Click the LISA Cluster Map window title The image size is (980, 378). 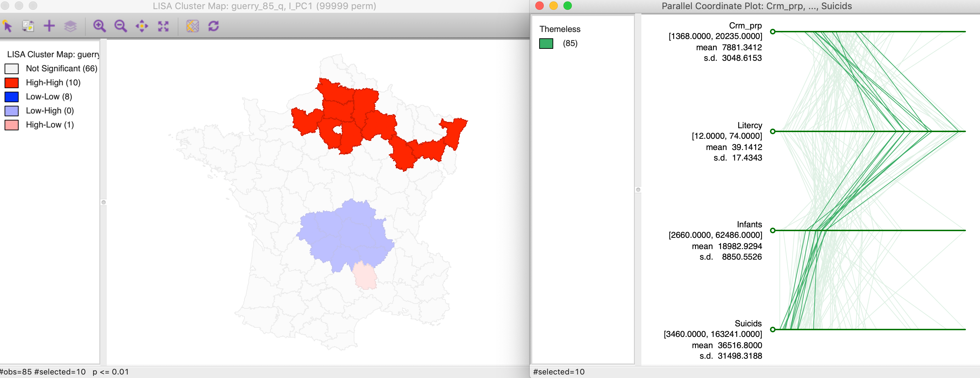pos(264,6)
